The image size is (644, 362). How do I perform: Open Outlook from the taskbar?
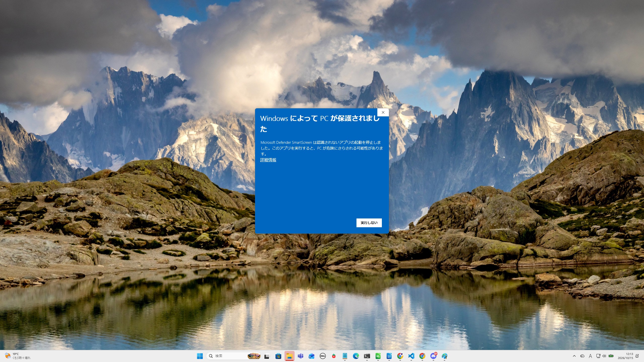(311, 356)
